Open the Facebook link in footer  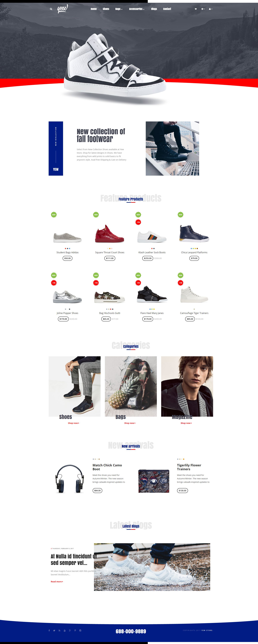point(49,630)
